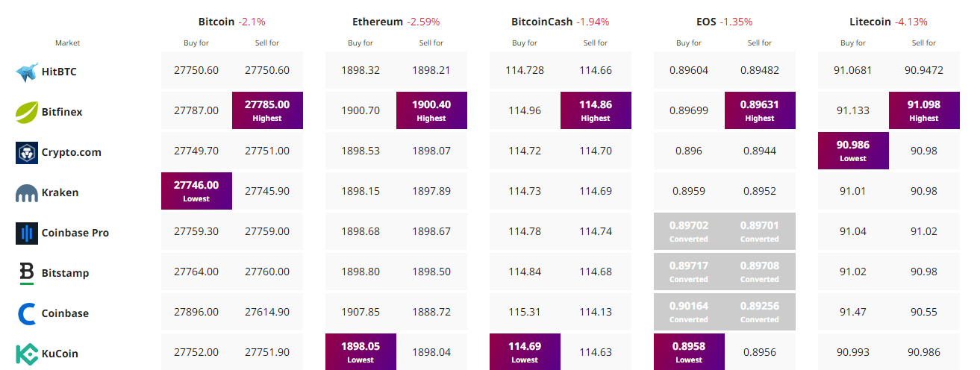Select the BitcoinCash column header
This screenshot has height=370, width=980.
[x=542, y=22]
